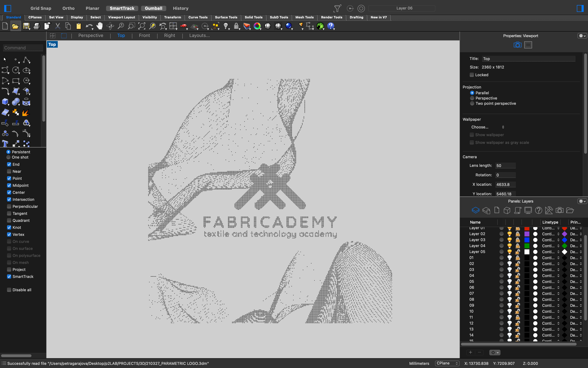Image resolution: width=588 pixels, height=368 pixels.
Task: Switch to the Front viewport tab
Action: coord(144,36)
